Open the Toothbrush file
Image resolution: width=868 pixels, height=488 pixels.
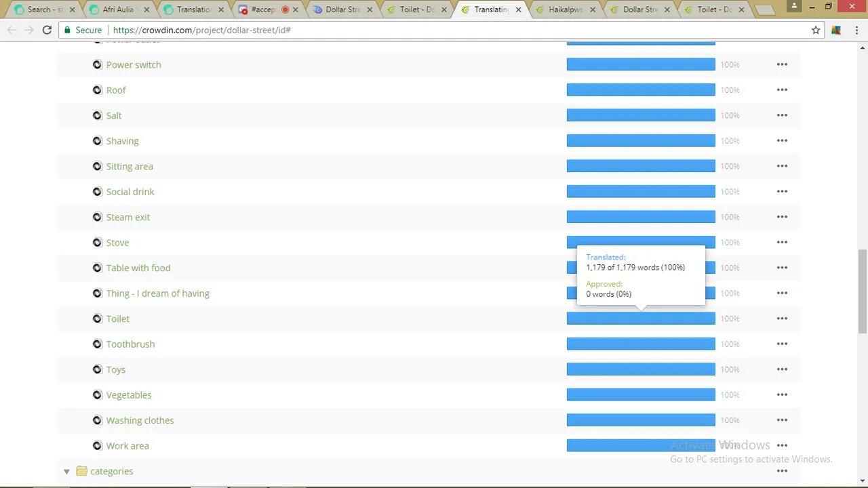[x=130, y=344]
